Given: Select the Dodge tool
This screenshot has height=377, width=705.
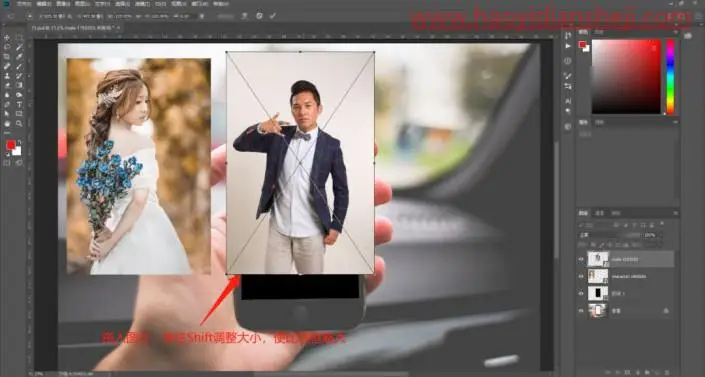Looking at the screenshot, I should 19,95.
